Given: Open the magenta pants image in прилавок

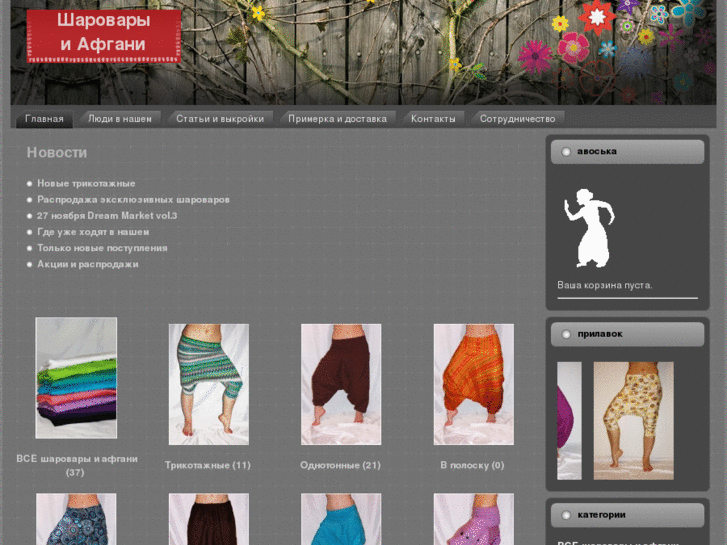Looking at the screenshot, I should pos(569,421).
